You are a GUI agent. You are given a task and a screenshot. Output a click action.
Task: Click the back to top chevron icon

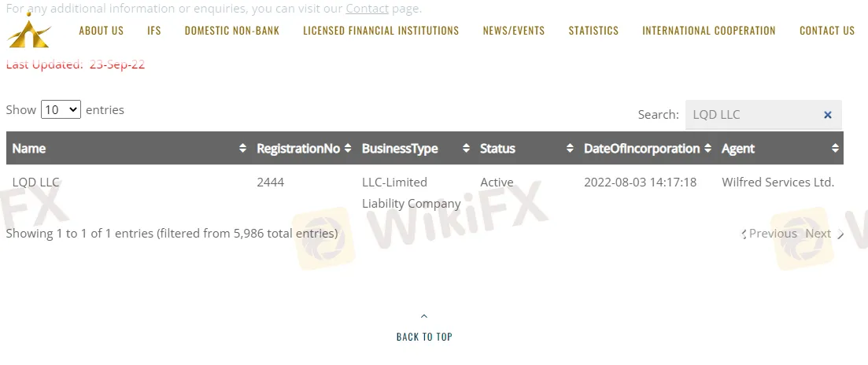(x=424, y=317)
